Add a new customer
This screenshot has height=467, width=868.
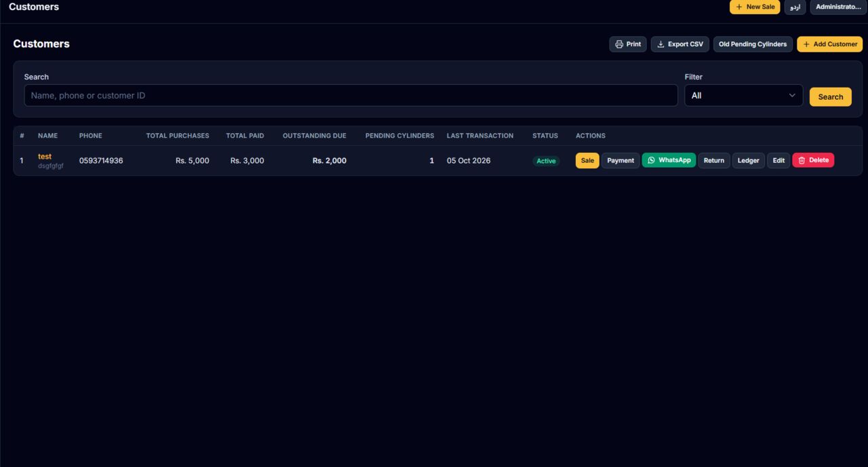[x=830, y=44]
